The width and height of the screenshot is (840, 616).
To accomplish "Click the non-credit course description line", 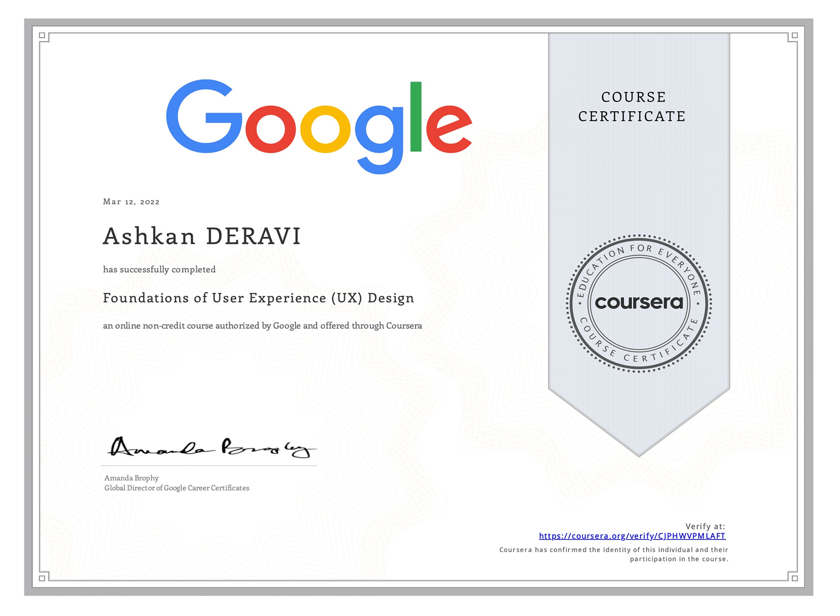I will [x=262, y=325].
